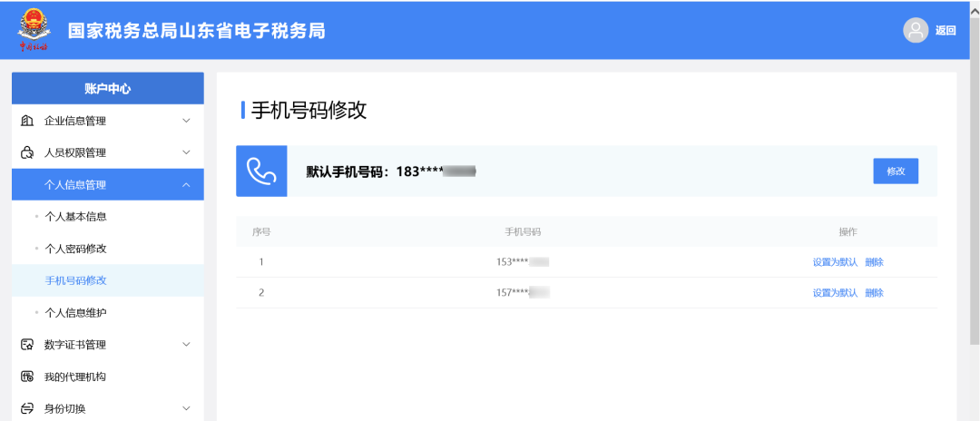Click the site title 国家税务总局山东省电子税务局

point(197,31)
